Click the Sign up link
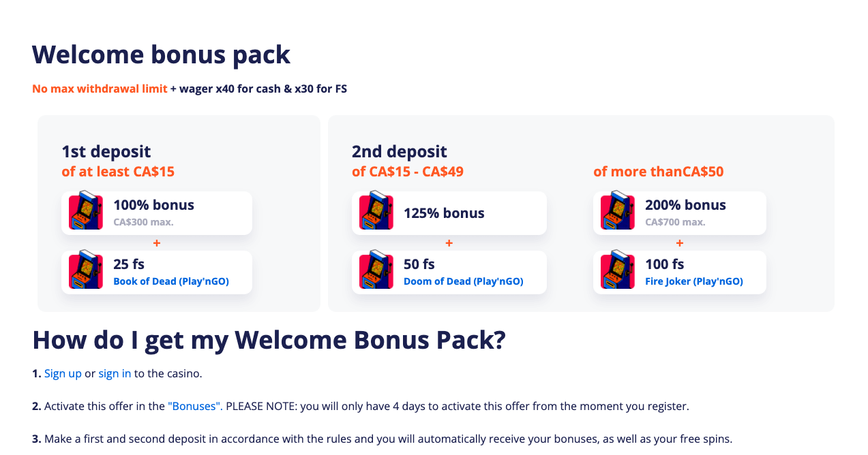The width and height of the screenshot is (868, 455). [63, 373]
